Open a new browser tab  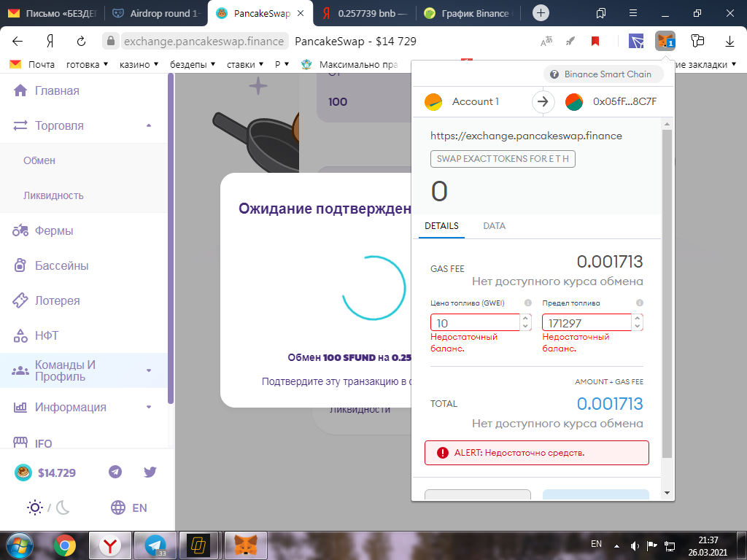pyautogui.click(x=541, y=13)
